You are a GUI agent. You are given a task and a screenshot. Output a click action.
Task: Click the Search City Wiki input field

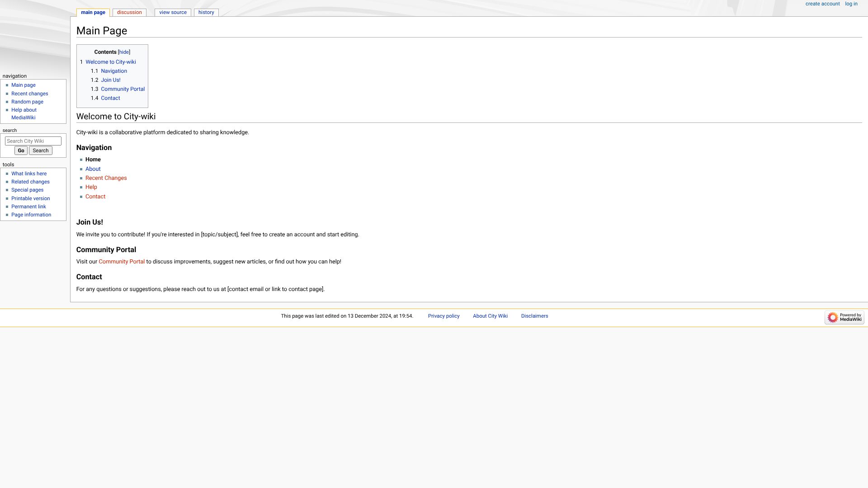pos(33,141)
